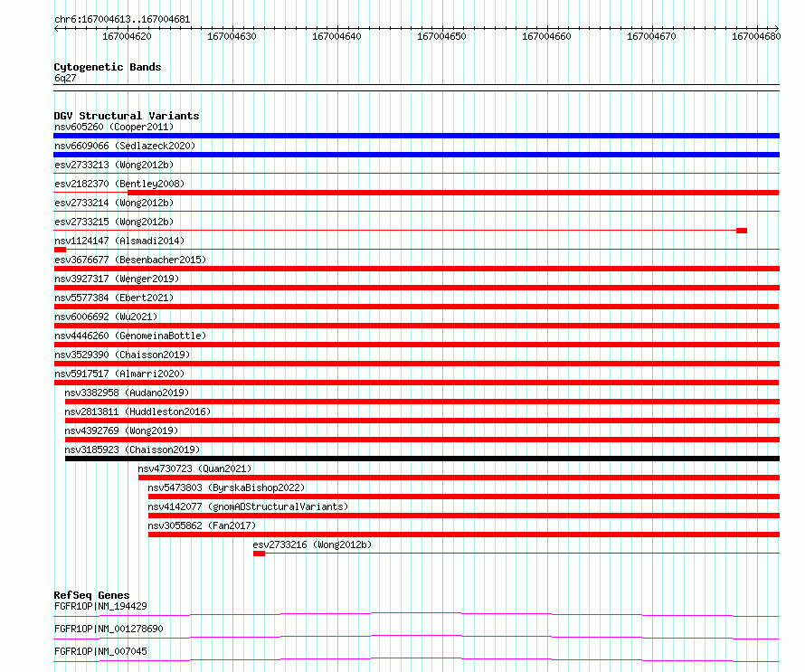Image resolution: width=805 pixels, height=672 pixels.
Task: Click FGFR1OP|NM_001278690 transcript label
Action: (109, 629)
